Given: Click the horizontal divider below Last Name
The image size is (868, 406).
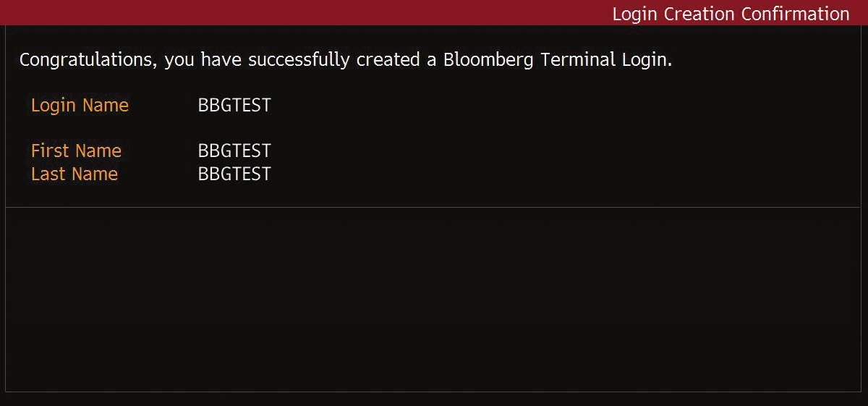Looking at the screenshot, I should point(434,208).
